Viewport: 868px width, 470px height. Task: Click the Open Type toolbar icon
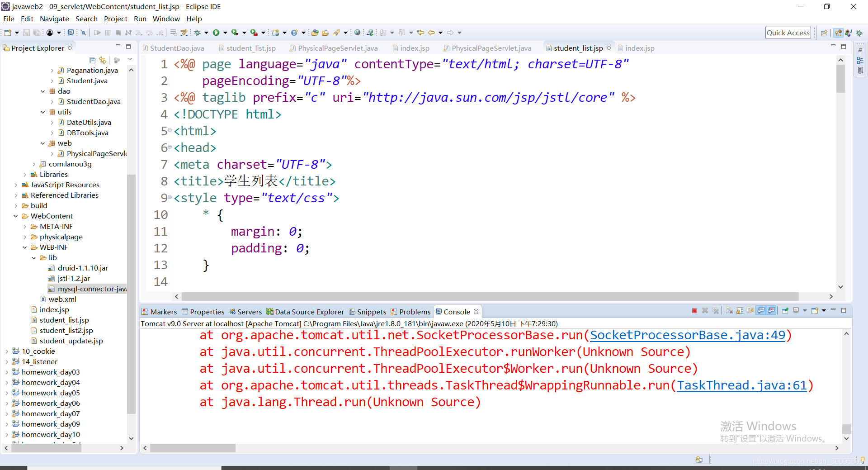(x=315, y=33)
